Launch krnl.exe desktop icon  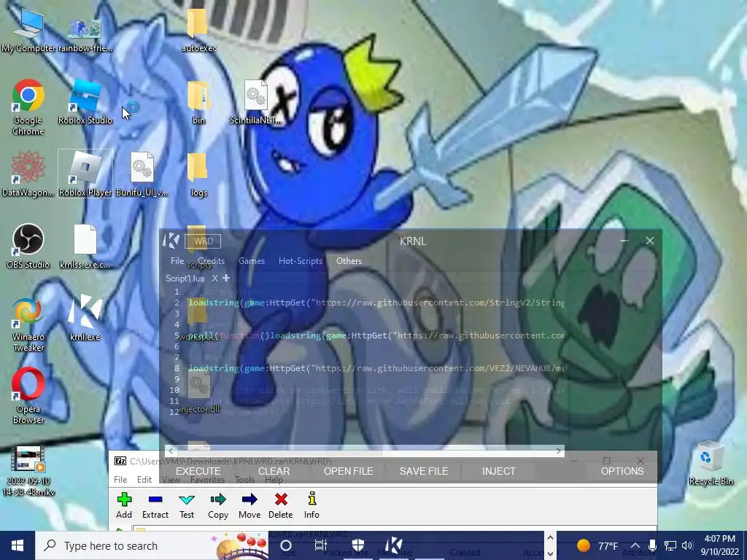pos(85,318)
